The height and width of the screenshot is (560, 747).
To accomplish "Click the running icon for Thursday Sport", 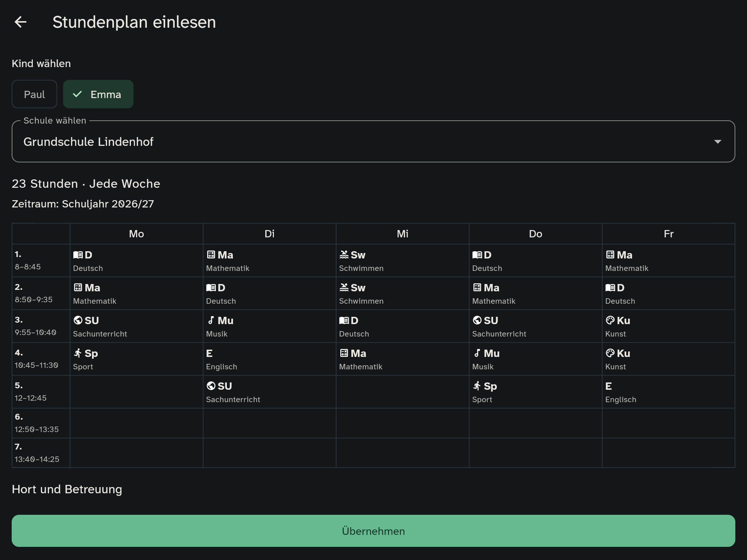I will pos(477,386).
